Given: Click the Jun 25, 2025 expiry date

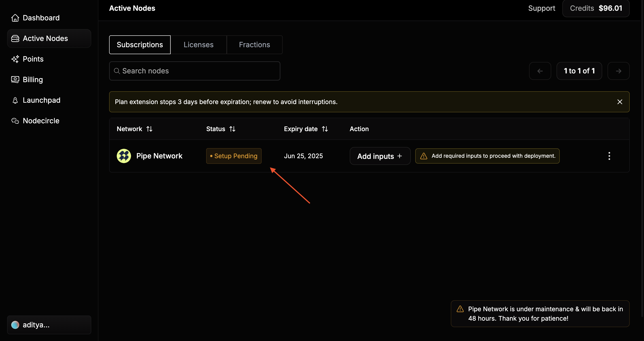Looking at the screenshot, I should (x=303, y=156).
